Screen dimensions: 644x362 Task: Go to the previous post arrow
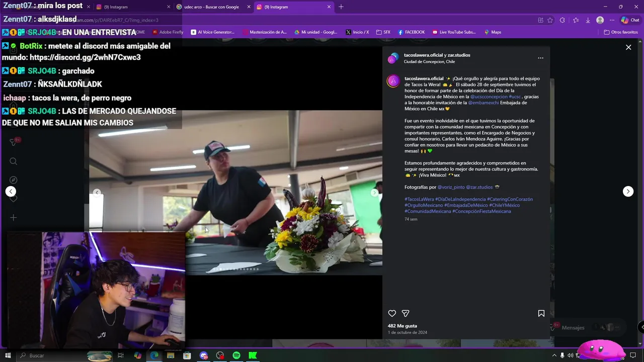[11, 191]
